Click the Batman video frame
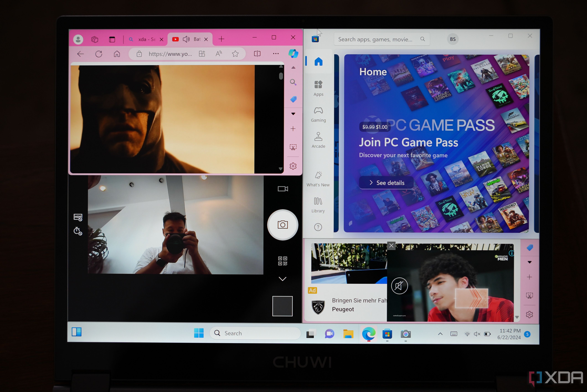This screenshot has width=587, height=392. click(162, 119)
